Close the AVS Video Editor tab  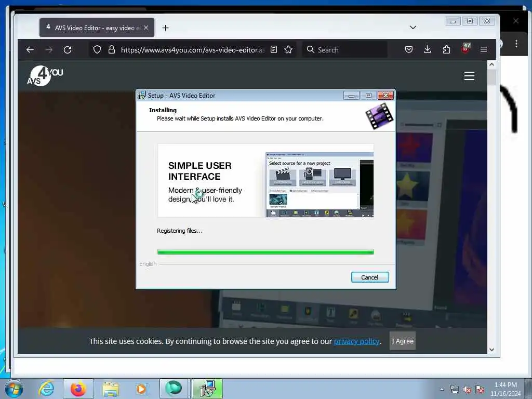click(146, 28)
